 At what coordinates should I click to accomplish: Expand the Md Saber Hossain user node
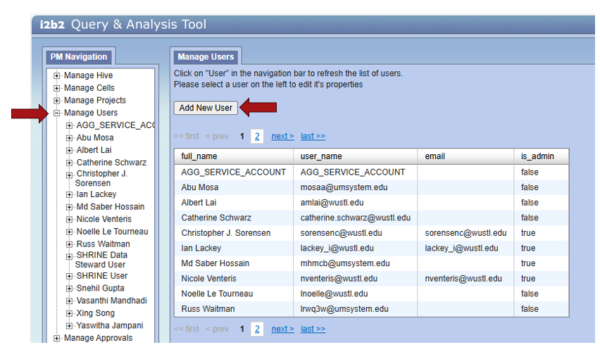coord(69,207)
